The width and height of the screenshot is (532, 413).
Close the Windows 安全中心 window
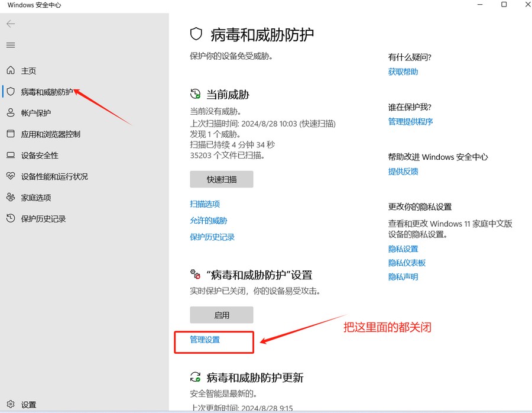528,5
